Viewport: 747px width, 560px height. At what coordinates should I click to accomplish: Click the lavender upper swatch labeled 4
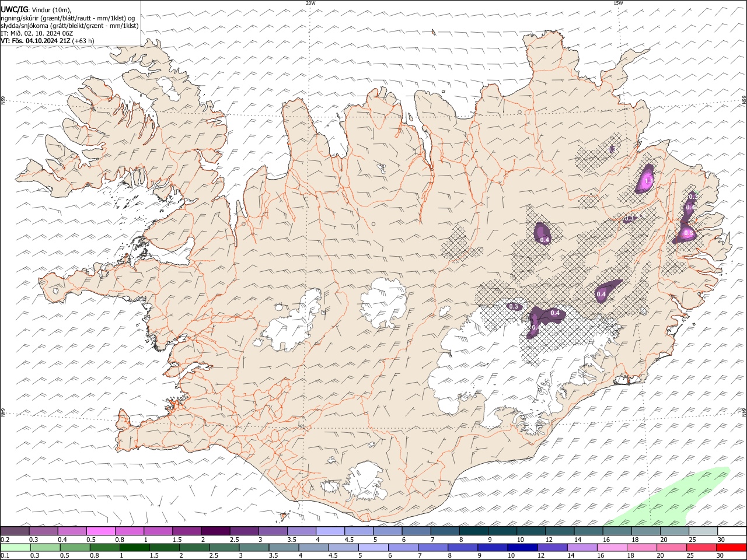(x=330, y=531)
